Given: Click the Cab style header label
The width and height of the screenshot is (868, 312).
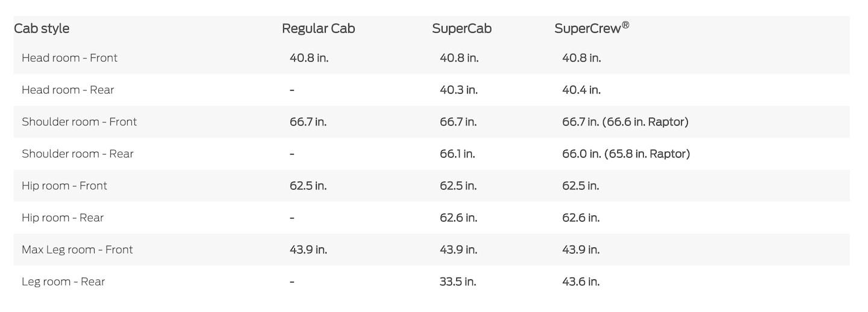Looking at the screenshot, I should 42,28.
